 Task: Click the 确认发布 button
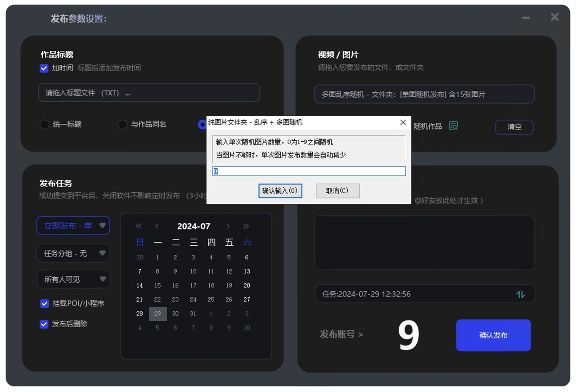[494, 335]
